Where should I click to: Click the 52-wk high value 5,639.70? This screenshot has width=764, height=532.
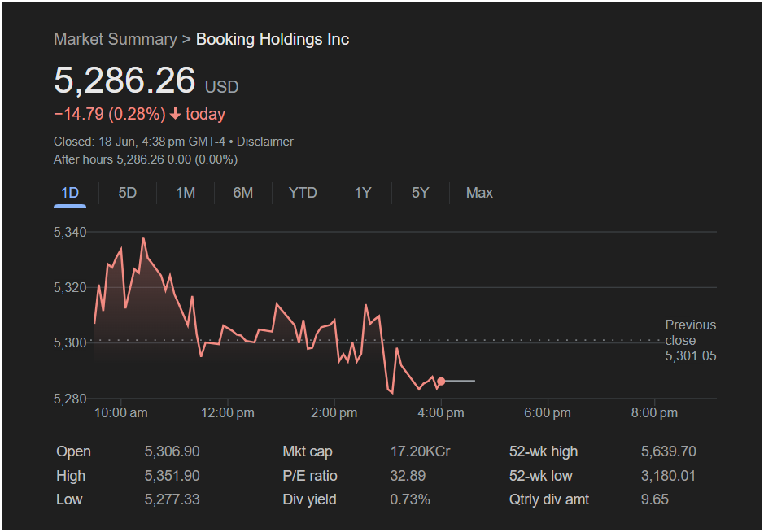tap(669, 451)
